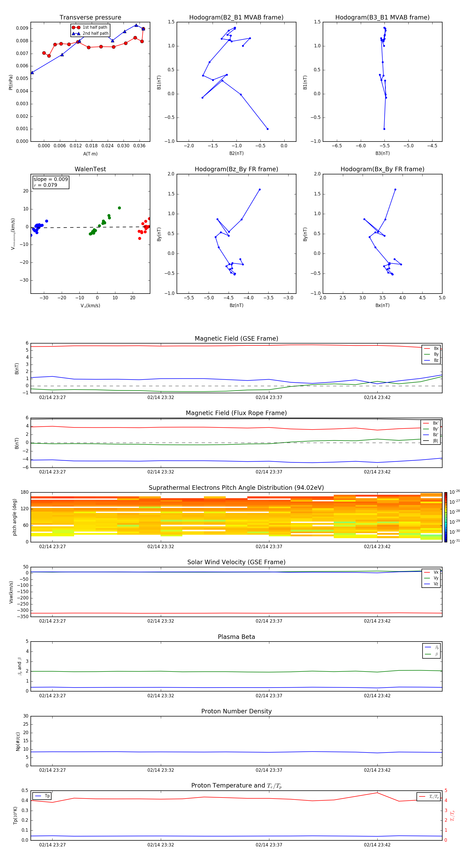Click the 'Bx(nT)' x-axis label

click(x=382, y=305)
